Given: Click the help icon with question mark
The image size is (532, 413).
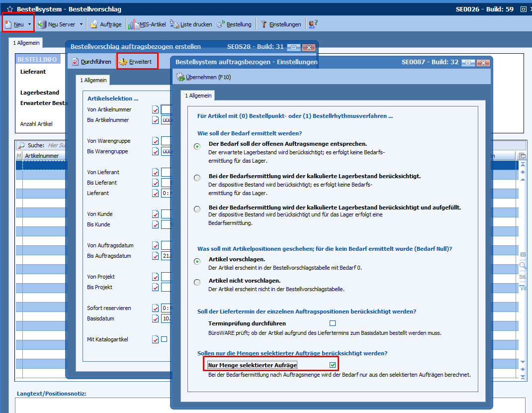Looking at the screenshot, I should pos(313,24).
